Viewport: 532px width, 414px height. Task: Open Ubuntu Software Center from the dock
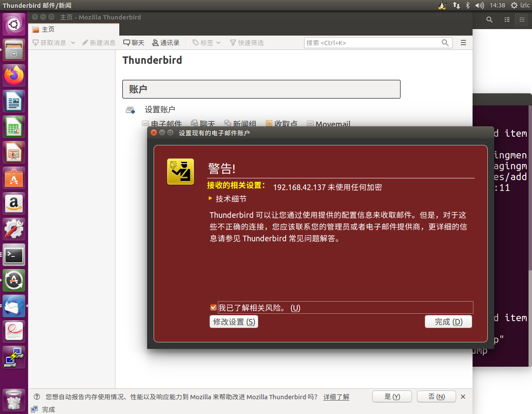14,178
